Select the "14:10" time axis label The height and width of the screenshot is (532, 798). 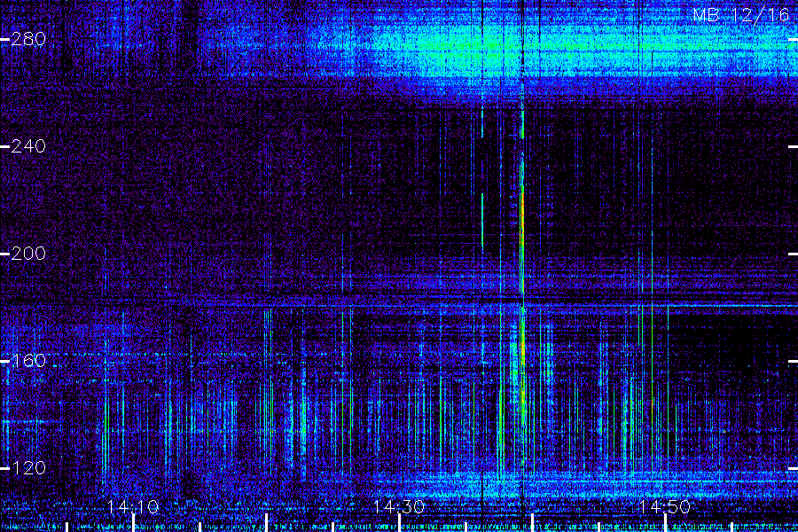pyautogui.click(x=133, y=506)
